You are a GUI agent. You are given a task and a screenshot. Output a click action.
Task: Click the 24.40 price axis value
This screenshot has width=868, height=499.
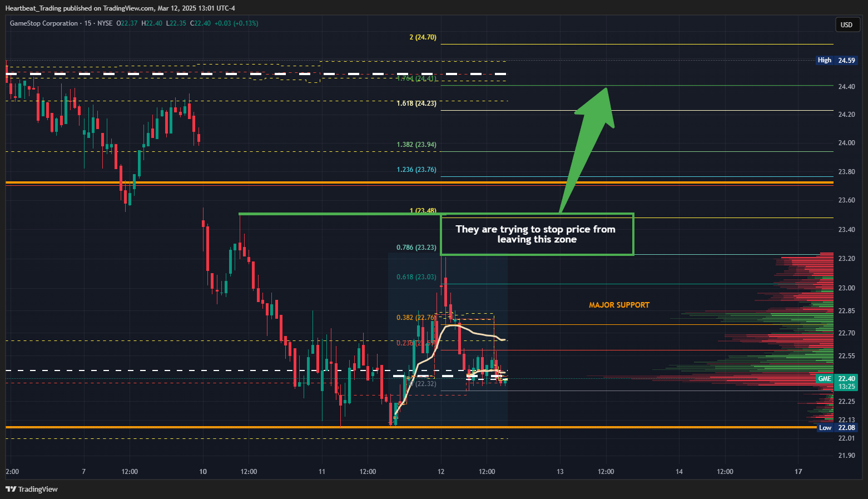coord(846,87)
